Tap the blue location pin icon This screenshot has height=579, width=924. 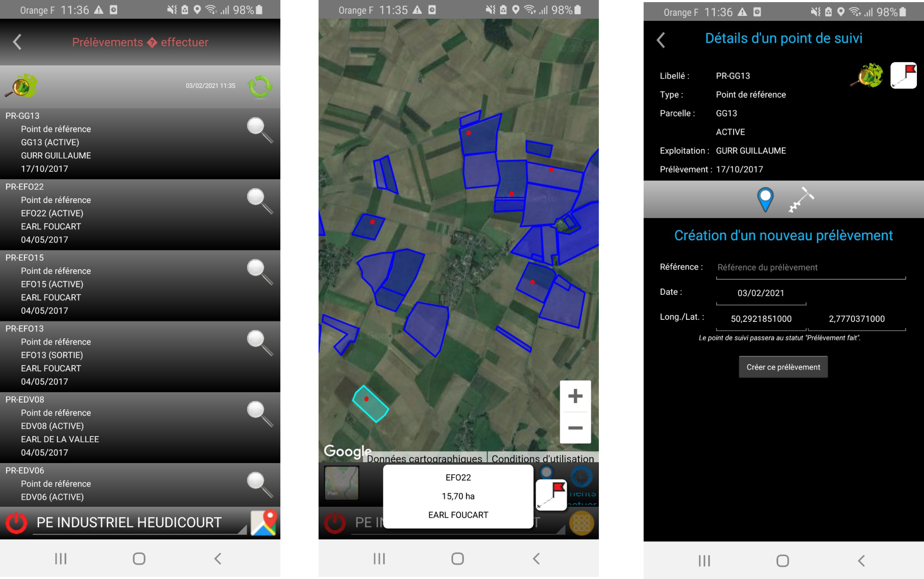pos(765,199)
